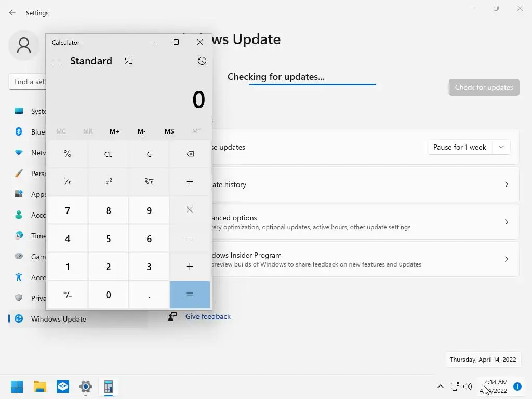Open the Calculator history panel
The image size is (532, 399).
point(202,61)
